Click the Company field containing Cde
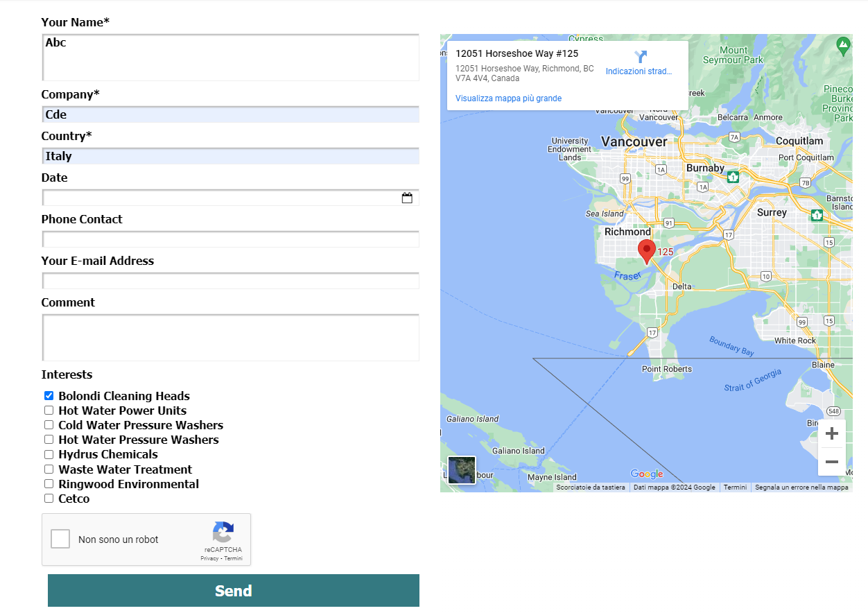868x613 pixels. (231, 114)
